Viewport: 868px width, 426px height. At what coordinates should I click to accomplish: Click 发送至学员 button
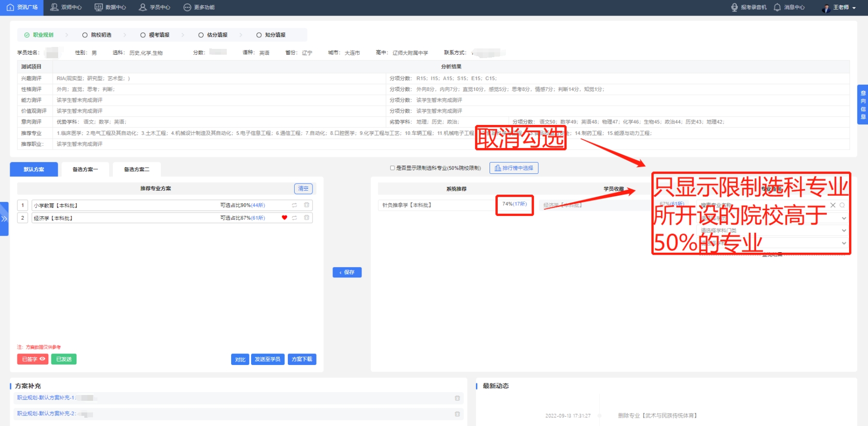tap(268, 359)
